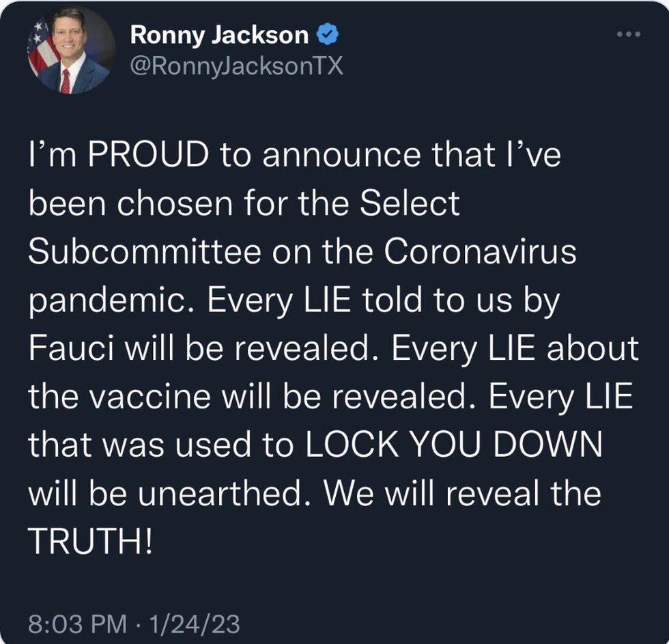Image resolution: width=669 pixels, height=644 pixels.
Task: Open the three-dot more options menu
Action: (628, 33)
